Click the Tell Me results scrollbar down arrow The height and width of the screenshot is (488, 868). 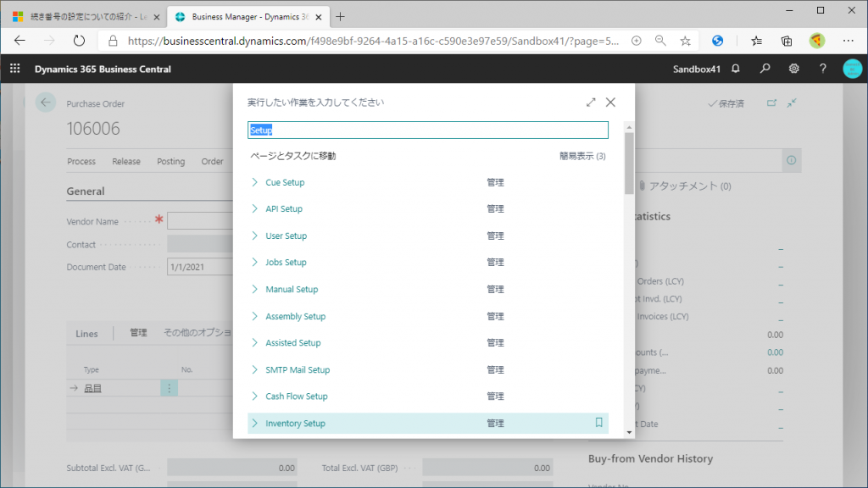[x=629, y=433]
